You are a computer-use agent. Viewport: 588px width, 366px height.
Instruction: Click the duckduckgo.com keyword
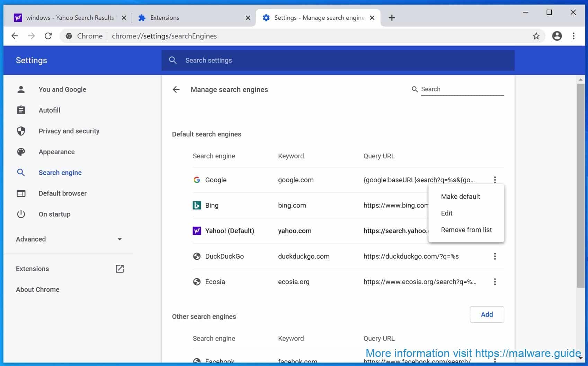click(304, 256)
